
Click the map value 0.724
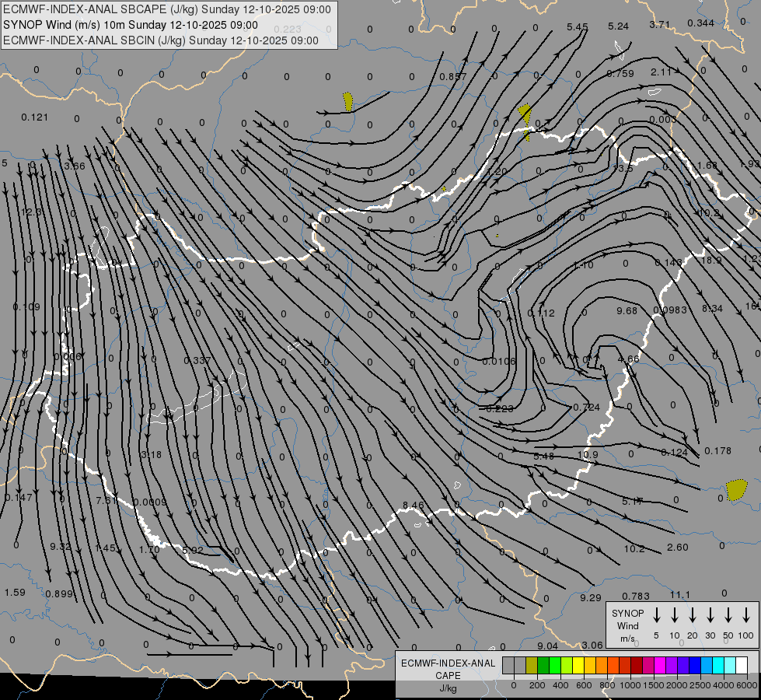(x=586, y=407)
